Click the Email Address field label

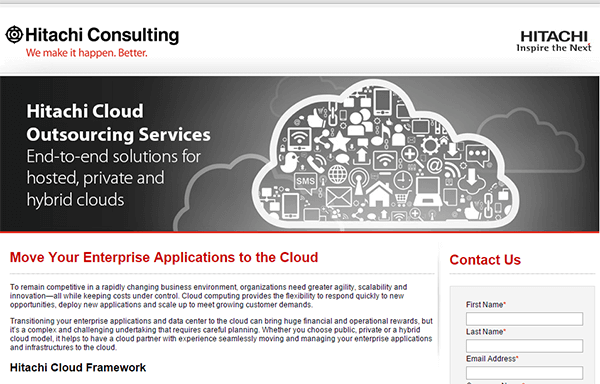point(492,358)
